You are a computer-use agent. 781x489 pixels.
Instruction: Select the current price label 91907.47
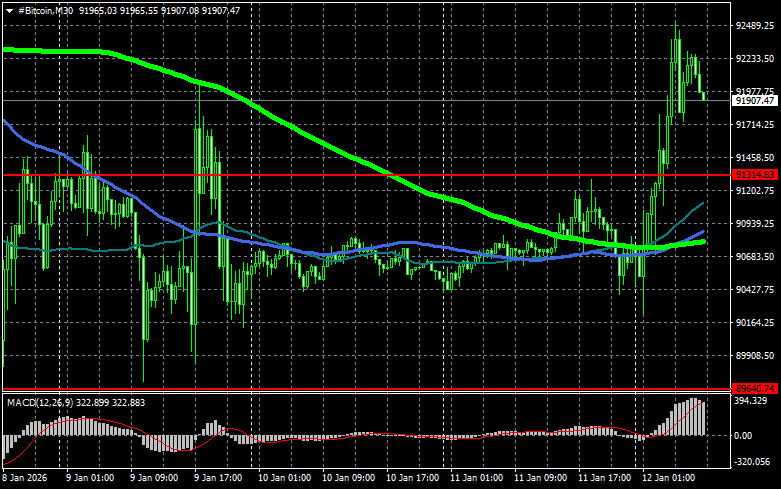tap(755, 101)
